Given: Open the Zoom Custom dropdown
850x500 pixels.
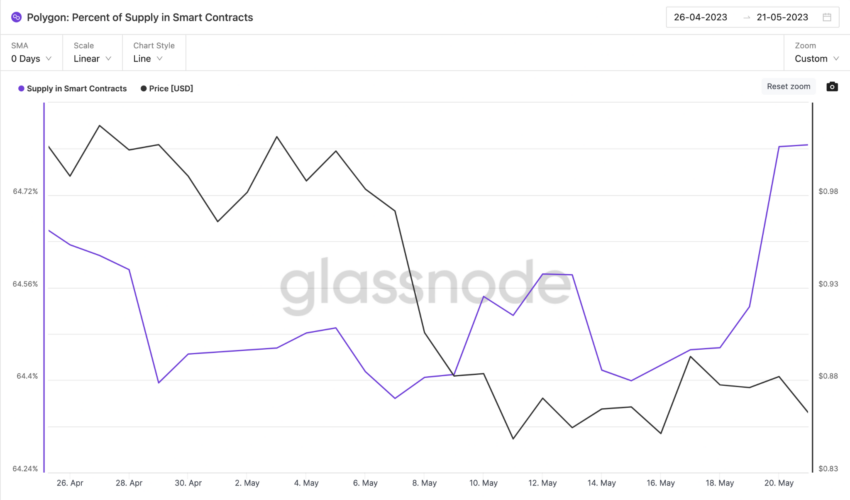Looking at the screenshot, I should click(816, 53).
